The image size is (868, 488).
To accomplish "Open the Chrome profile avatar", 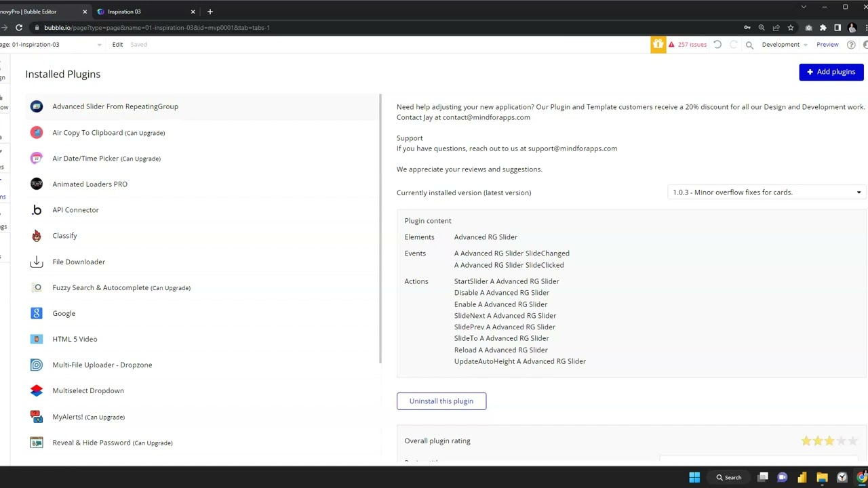I will [x=852, y=28].
